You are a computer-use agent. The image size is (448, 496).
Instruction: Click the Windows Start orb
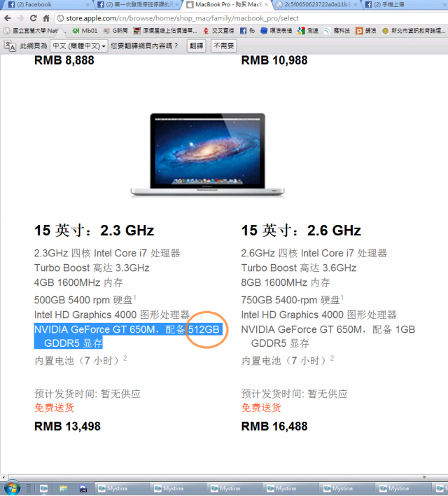click(12, 488)
